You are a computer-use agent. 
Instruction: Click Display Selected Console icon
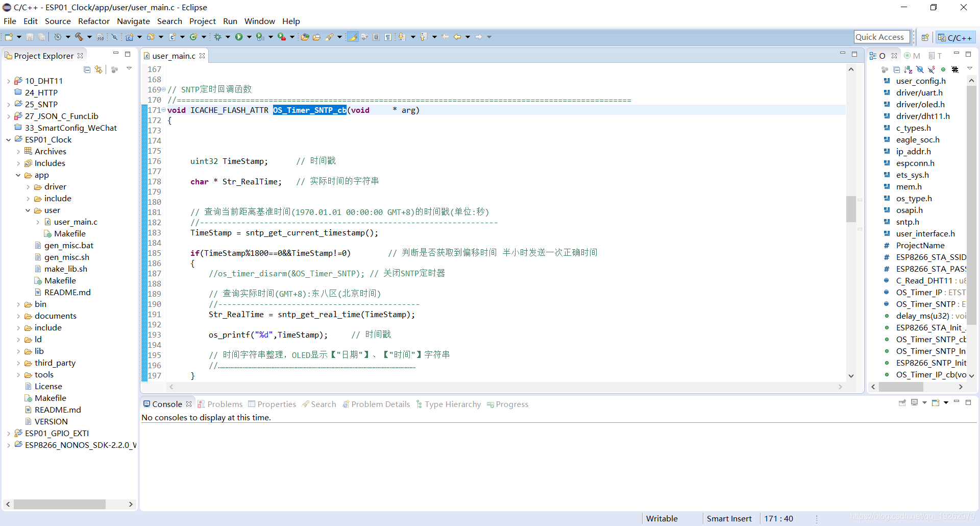click(x=914, y=403)
